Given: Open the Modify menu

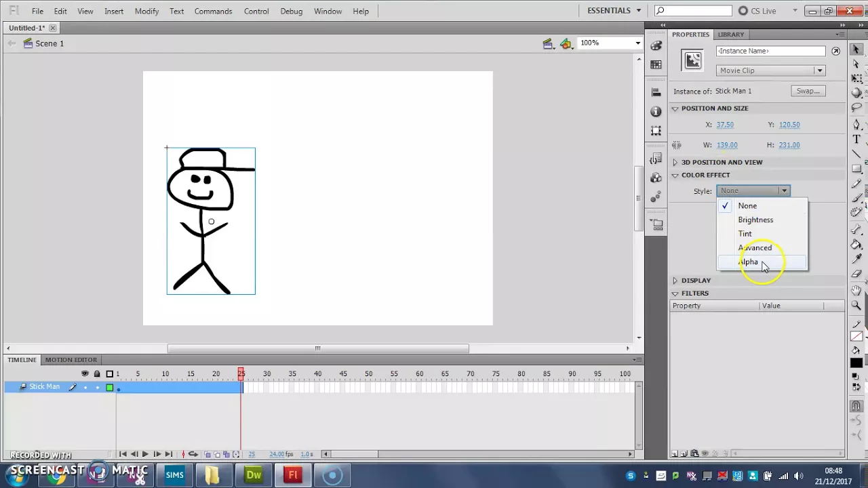Looking at the screenshot, I should pos(146,11).
